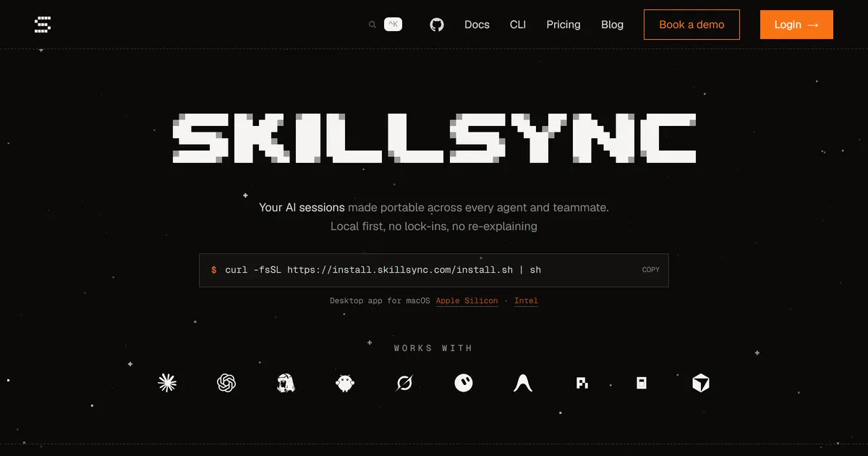Click the SkillSync logo in the header

[x=43, y=25]
